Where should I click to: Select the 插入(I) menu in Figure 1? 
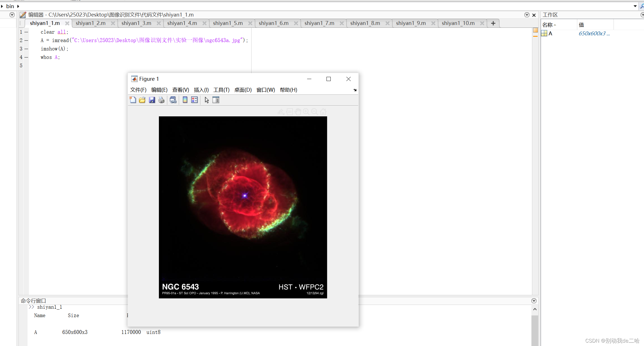(x=201, y=90)
